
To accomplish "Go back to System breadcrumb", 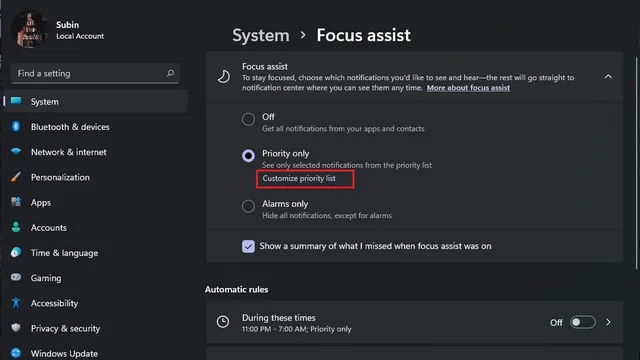I will [261, 36].
